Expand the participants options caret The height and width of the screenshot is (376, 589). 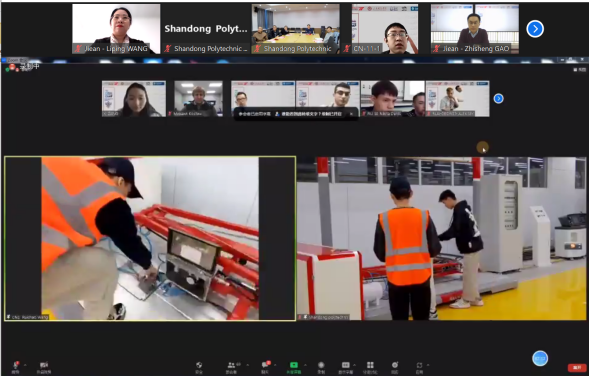tap(247, 365)
